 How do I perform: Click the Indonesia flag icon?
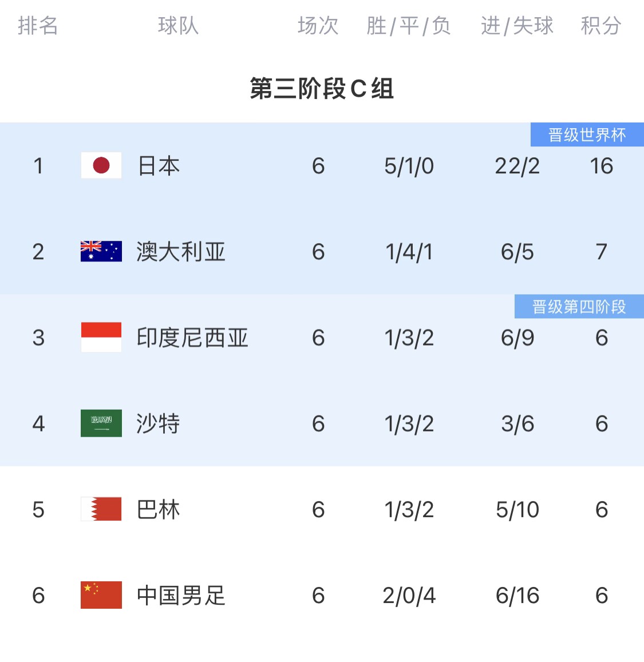click(101, 337)
